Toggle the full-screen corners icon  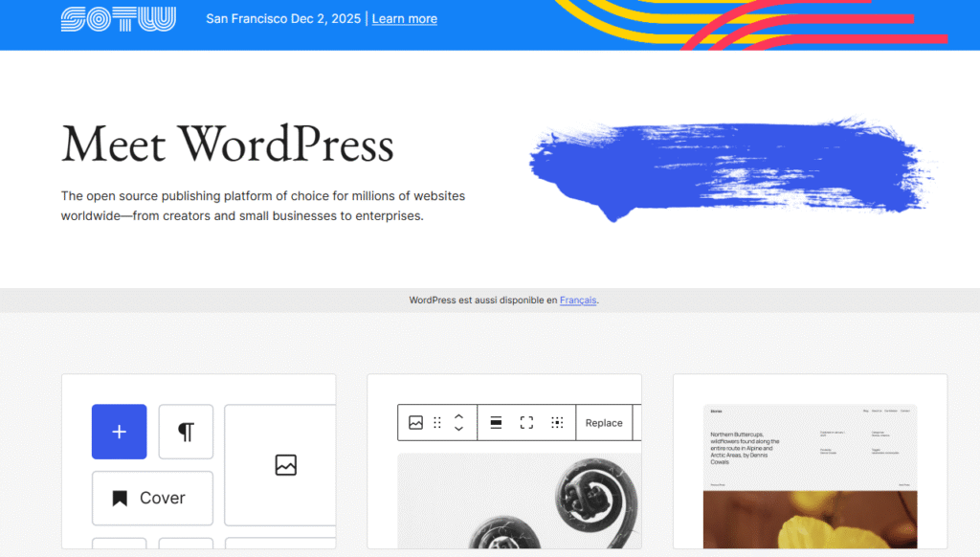coord(526,422)
